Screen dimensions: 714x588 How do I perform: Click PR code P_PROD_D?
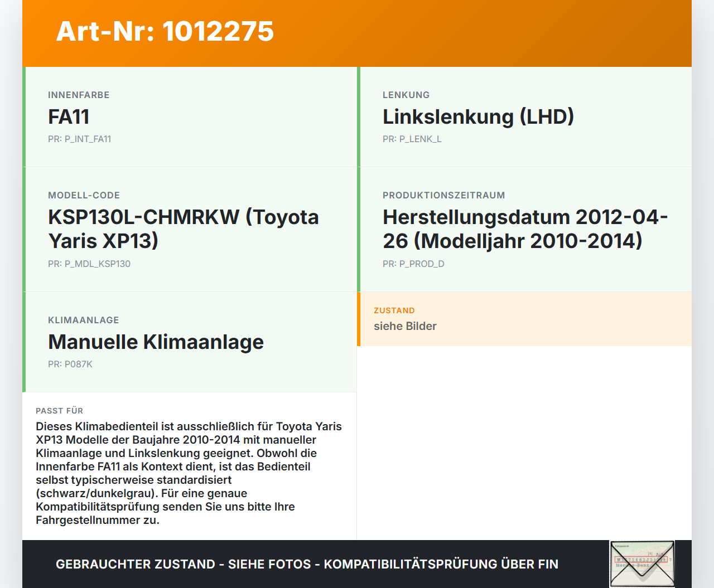coord(413,264)
